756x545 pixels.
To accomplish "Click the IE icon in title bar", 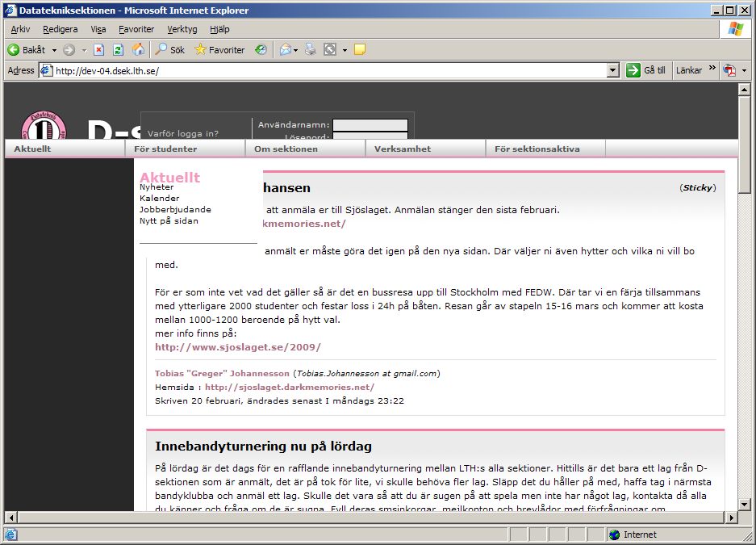I will pos(10,10).
